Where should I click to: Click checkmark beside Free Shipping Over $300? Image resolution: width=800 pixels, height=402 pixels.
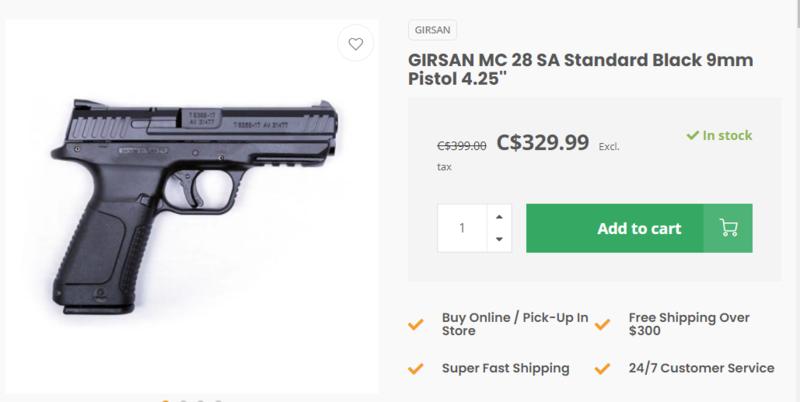click(x=602, y=325)
